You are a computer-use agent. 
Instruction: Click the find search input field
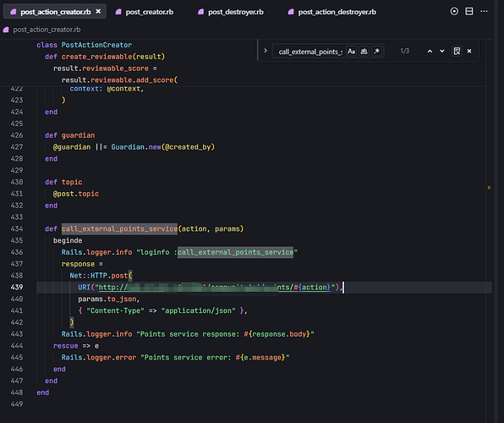(x=310, y=52)
